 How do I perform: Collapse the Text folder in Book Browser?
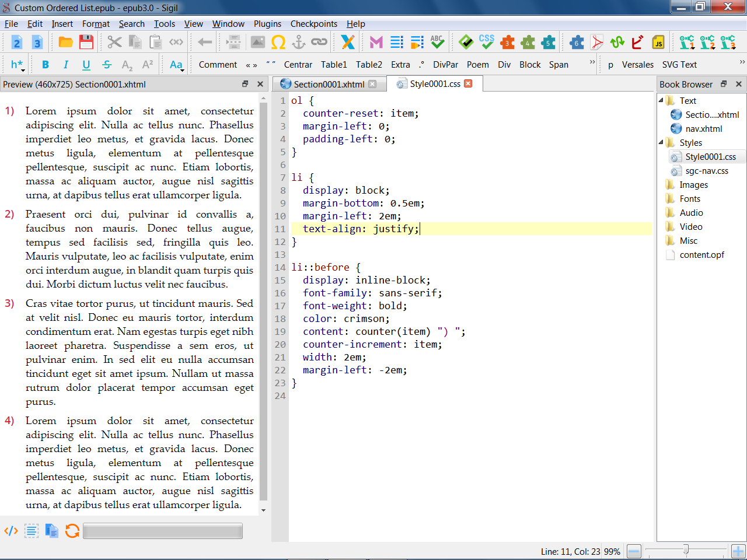(x=661, y=100)
